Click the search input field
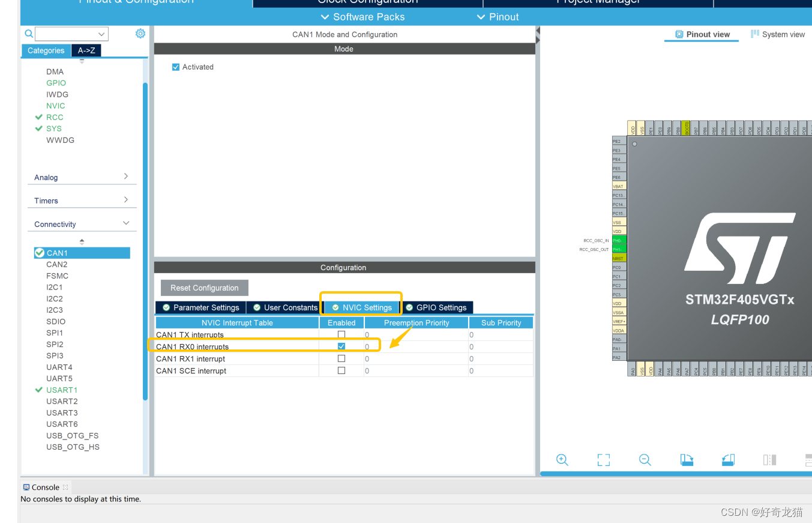The height and width of the screenshot is (523, 812). [65, 34]
